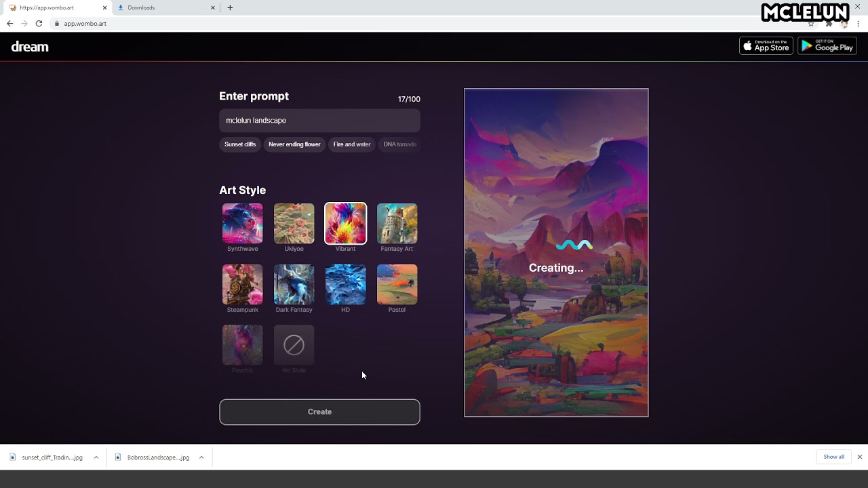The height and width of the screenshot is (488, 868).
Task: Click the Enter prompt heading
Action: click(254, 96)
